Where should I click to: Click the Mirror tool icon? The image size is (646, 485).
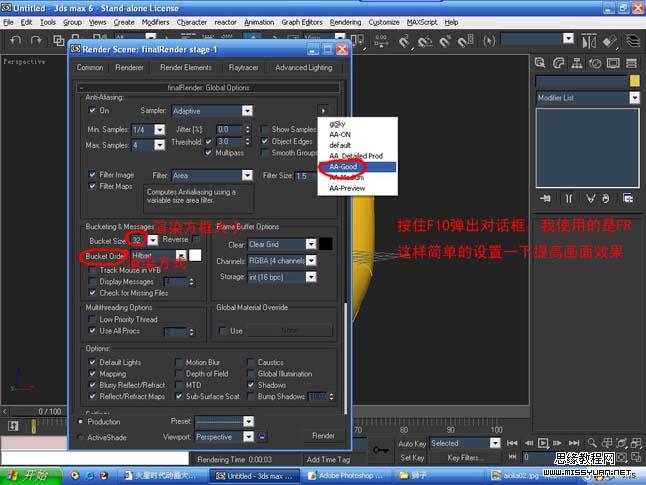(x=589, y=41)
